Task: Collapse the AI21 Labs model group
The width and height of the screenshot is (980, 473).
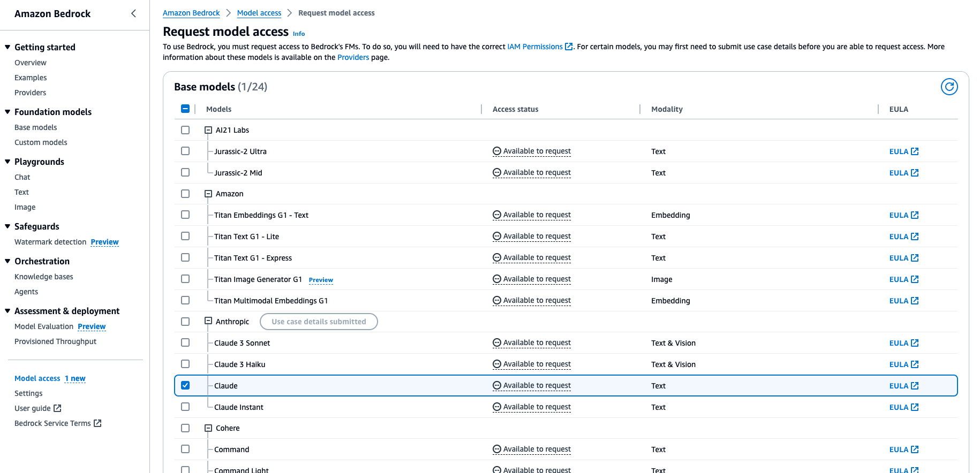Action: point(208,130)
